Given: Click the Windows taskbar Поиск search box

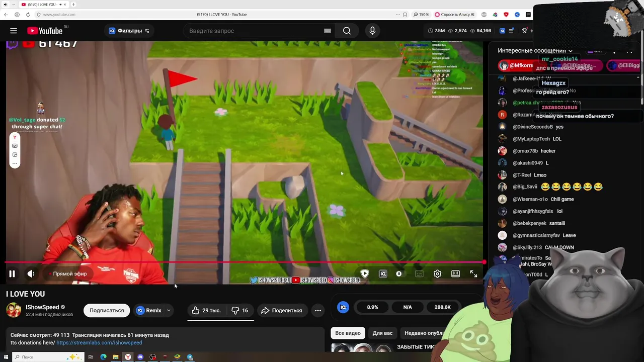Looking at the screenshot, I should point(48,357).
